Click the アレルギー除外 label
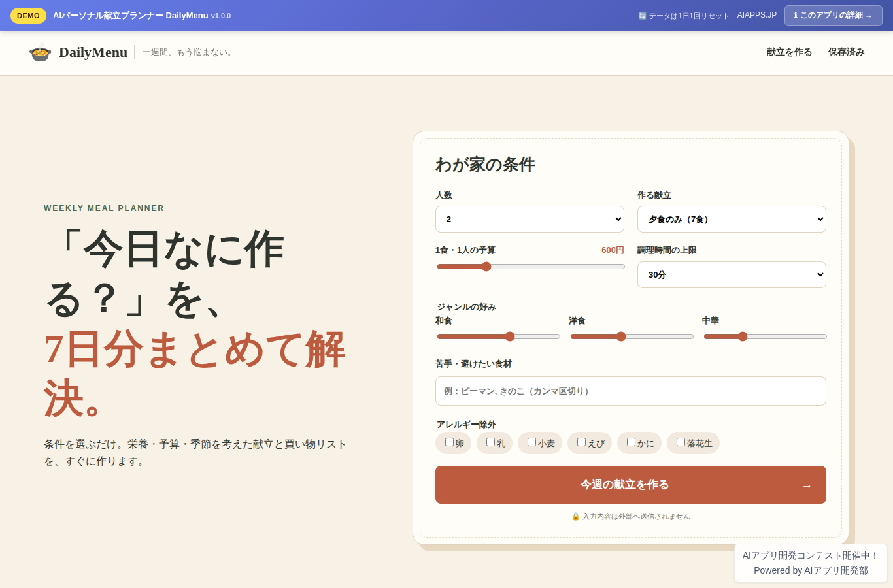This screenshot has height=588, width=893. point(466,425)
